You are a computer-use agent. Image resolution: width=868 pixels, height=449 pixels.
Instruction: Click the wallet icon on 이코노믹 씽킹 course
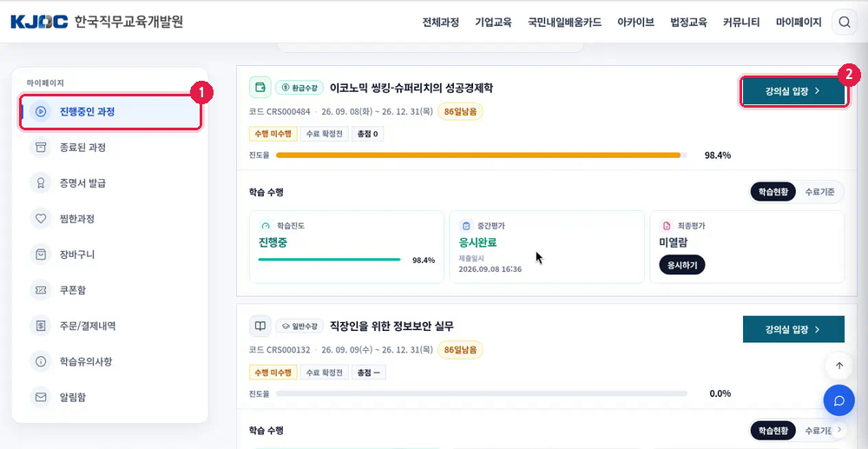click(x=260, y=87)
